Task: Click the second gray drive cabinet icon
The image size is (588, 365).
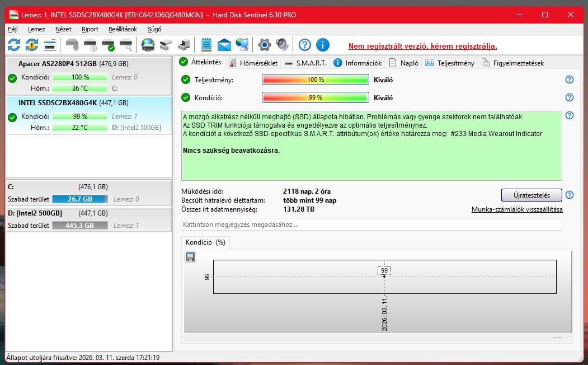Action: [x=184, y=45]
